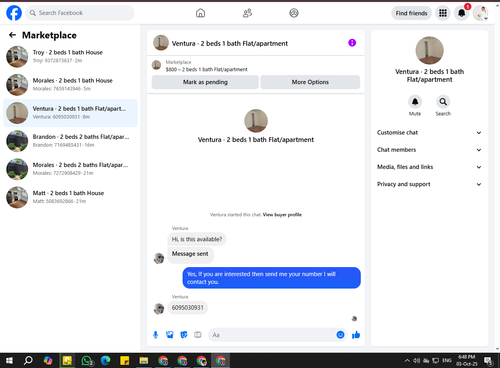Click the 'Message sent' bubble
Viewport: 500px width, 368px height.
190,255
